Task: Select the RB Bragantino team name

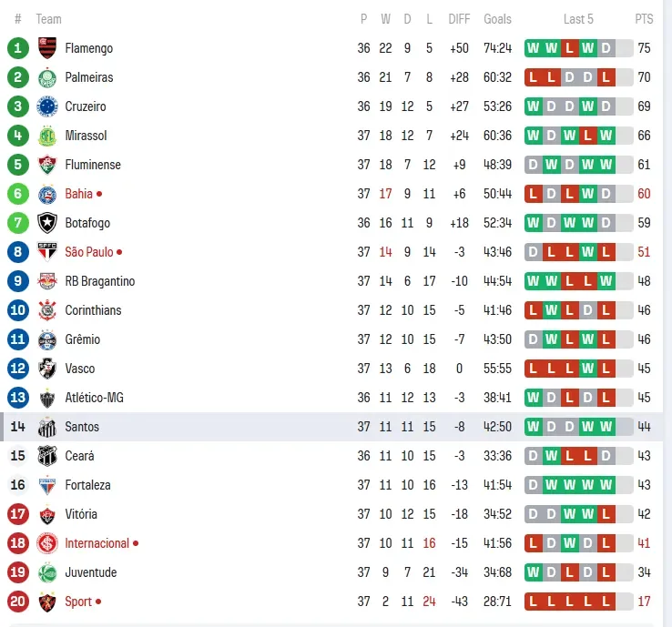Action: pos(99,281)
